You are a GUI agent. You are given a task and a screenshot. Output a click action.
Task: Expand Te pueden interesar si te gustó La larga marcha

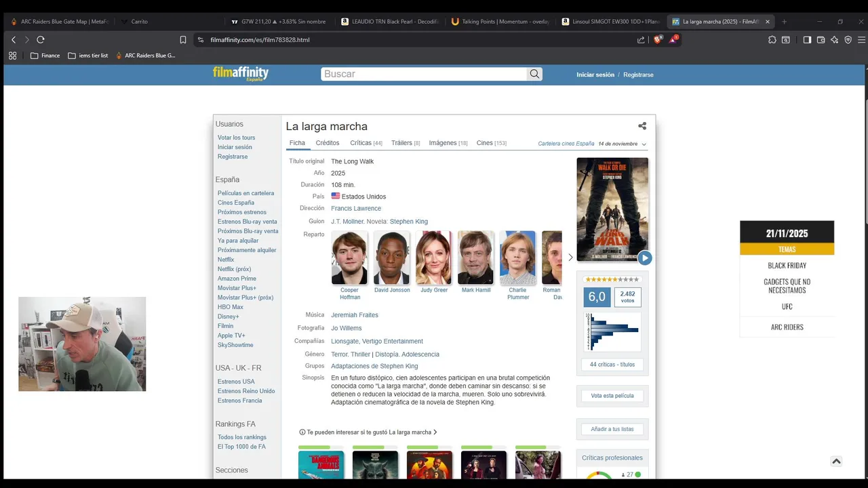coord(368,432)
